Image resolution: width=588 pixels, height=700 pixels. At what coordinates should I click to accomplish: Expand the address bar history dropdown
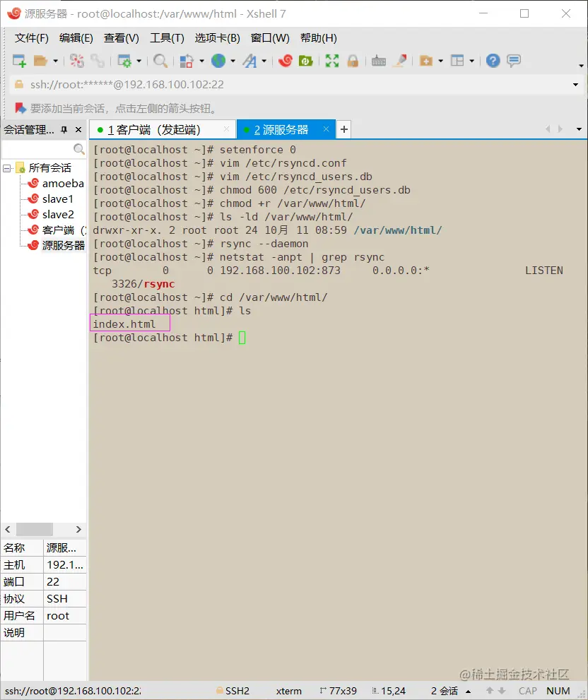575,84
